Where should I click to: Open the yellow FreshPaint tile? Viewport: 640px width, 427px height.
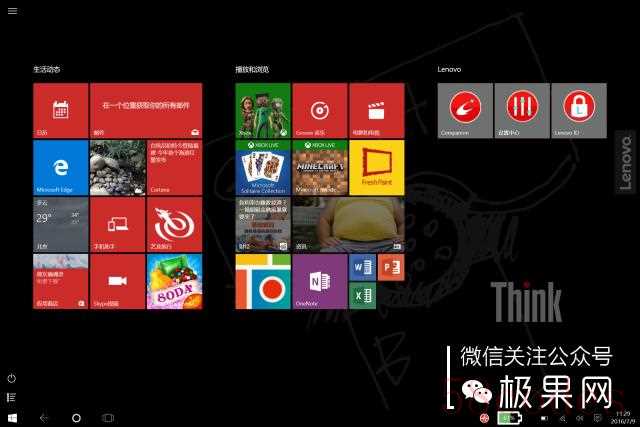377,167
